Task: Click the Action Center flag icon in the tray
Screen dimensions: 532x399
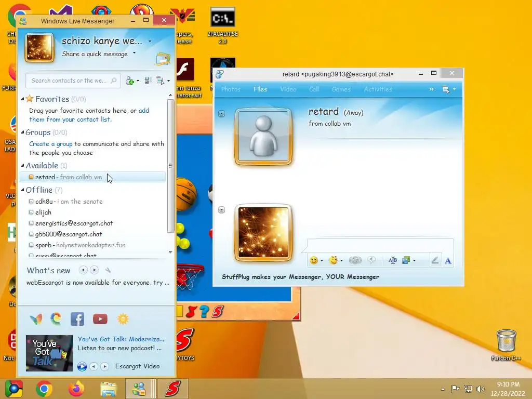Action: [x=455, y=389]
